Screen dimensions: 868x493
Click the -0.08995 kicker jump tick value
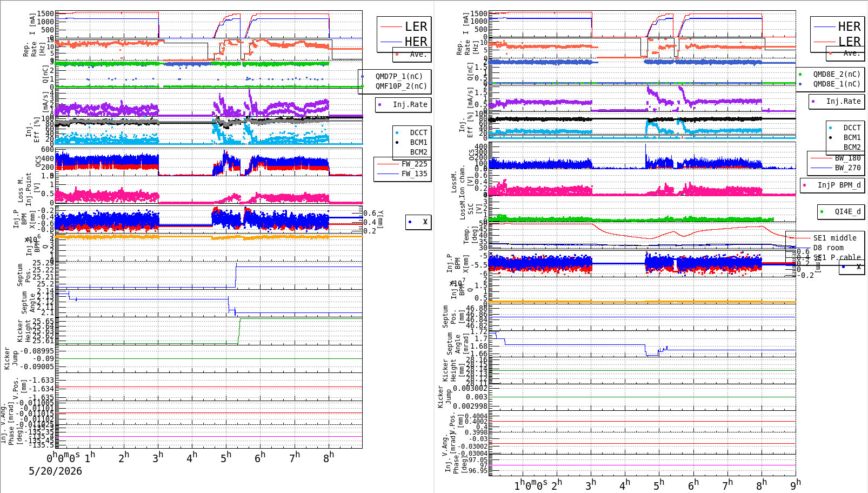37,350
